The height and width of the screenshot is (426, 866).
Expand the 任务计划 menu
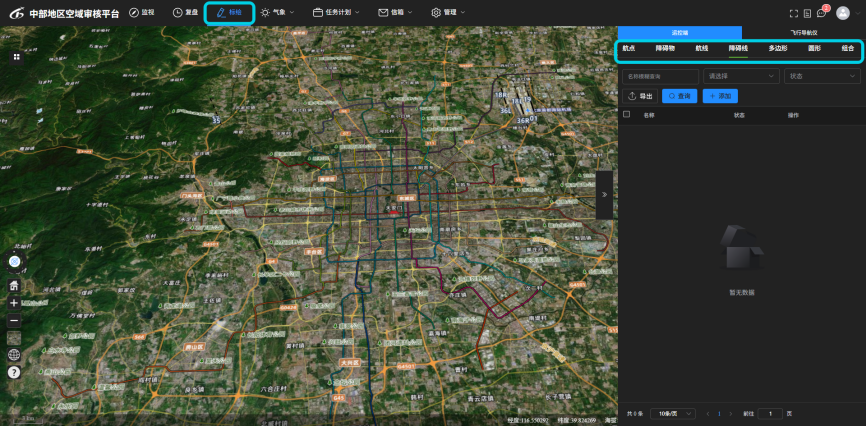(336, 12)
